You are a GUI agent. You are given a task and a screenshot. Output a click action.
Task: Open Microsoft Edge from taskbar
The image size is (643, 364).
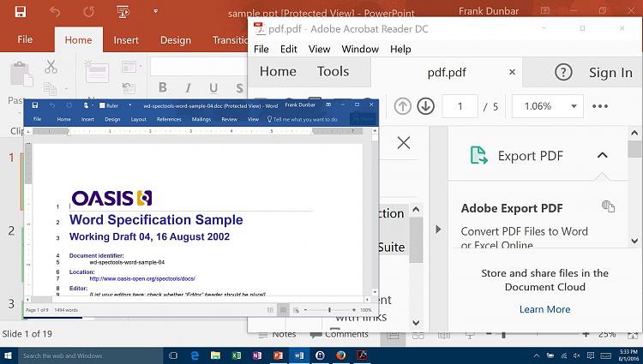click(x=195, y=355)
